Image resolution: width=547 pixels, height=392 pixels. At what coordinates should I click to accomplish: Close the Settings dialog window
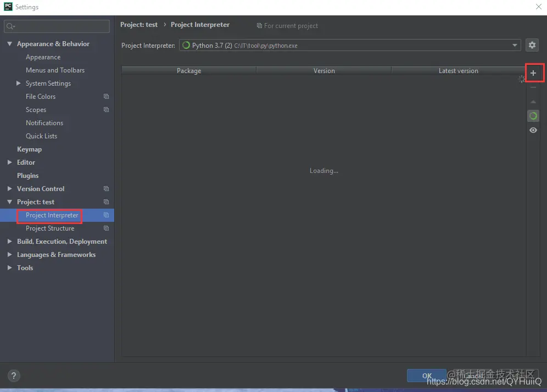(539, 7)
